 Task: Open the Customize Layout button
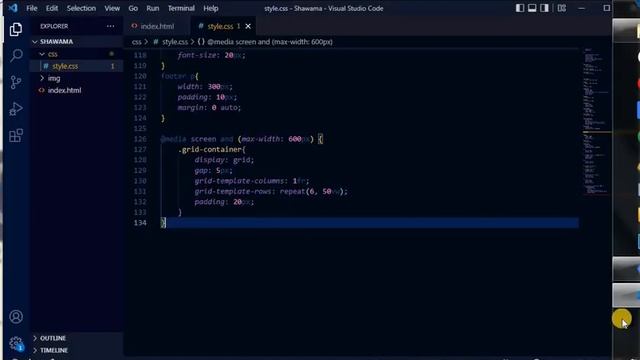click(x=562, y=8)
